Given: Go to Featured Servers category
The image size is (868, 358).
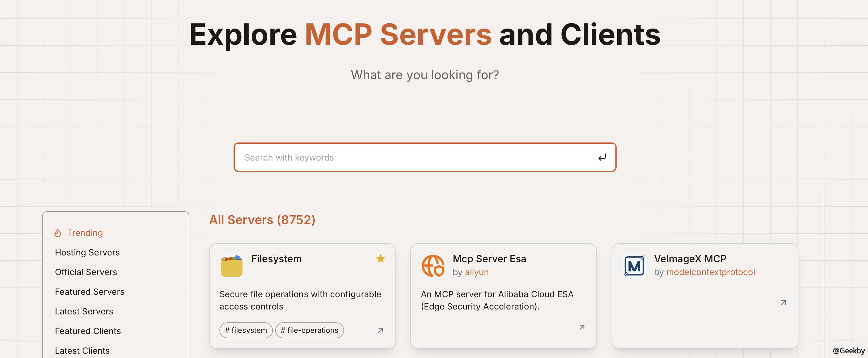Looking at the screenshot, I should click(x=90, y=292).
